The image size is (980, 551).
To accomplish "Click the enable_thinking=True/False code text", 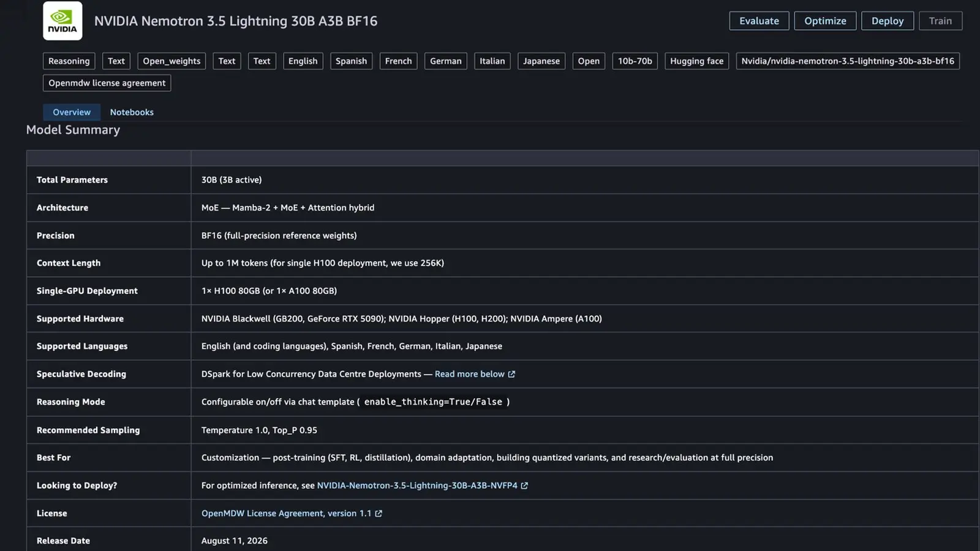I will 433,402.
